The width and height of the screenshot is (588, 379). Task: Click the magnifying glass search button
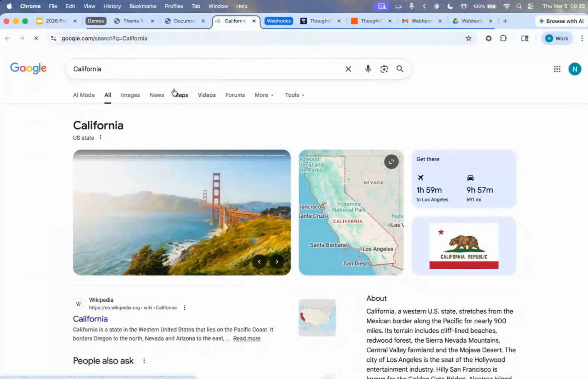tap(400, 69)
